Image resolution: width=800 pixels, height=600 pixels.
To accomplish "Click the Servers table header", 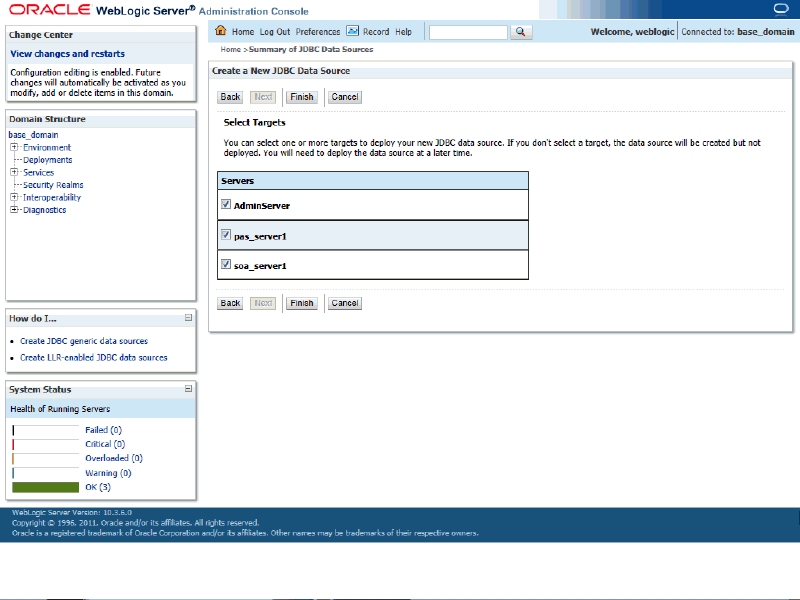I will tap(373, 181).
